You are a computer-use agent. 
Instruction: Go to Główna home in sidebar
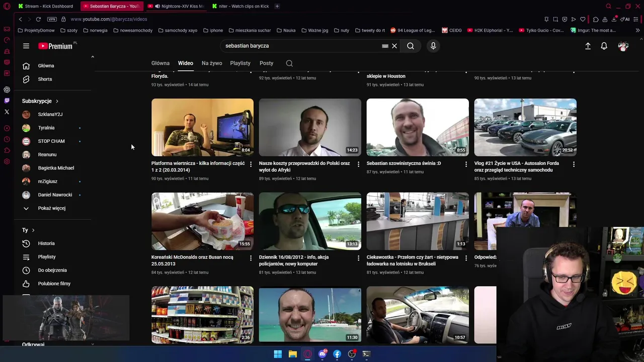click(x=52, y=66)
